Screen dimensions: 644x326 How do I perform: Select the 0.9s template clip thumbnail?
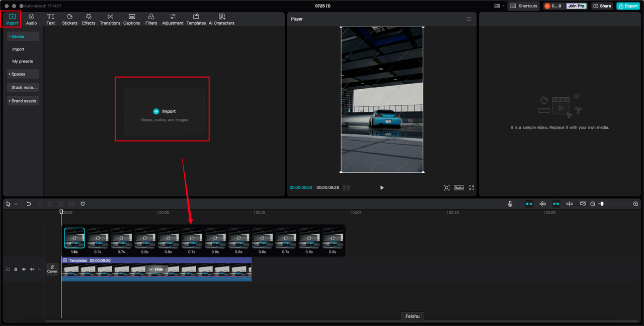(309, 238)
